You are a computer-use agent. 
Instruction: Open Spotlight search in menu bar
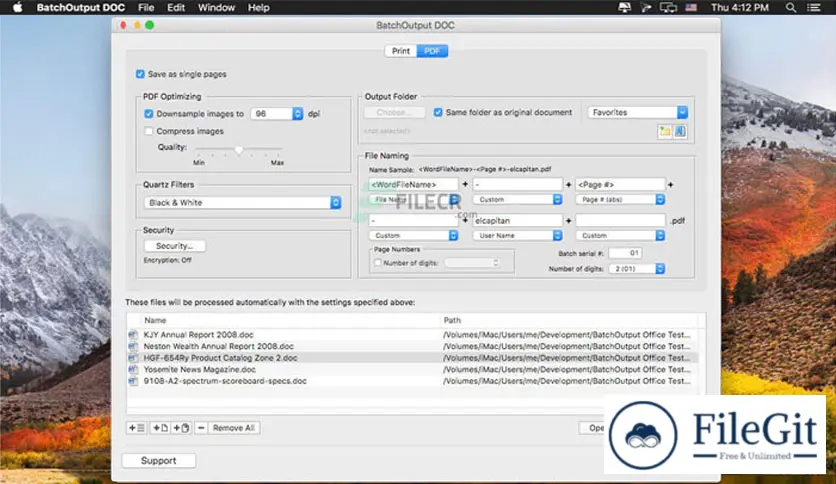791,7
